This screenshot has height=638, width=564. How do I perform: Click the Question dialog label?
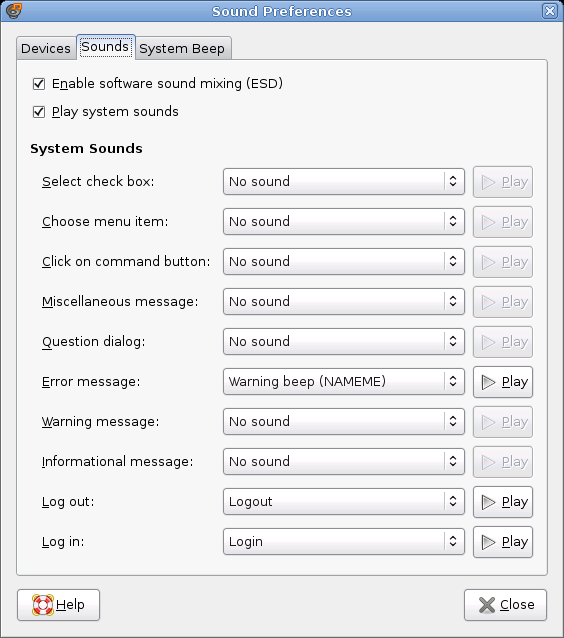pos(94,342)
